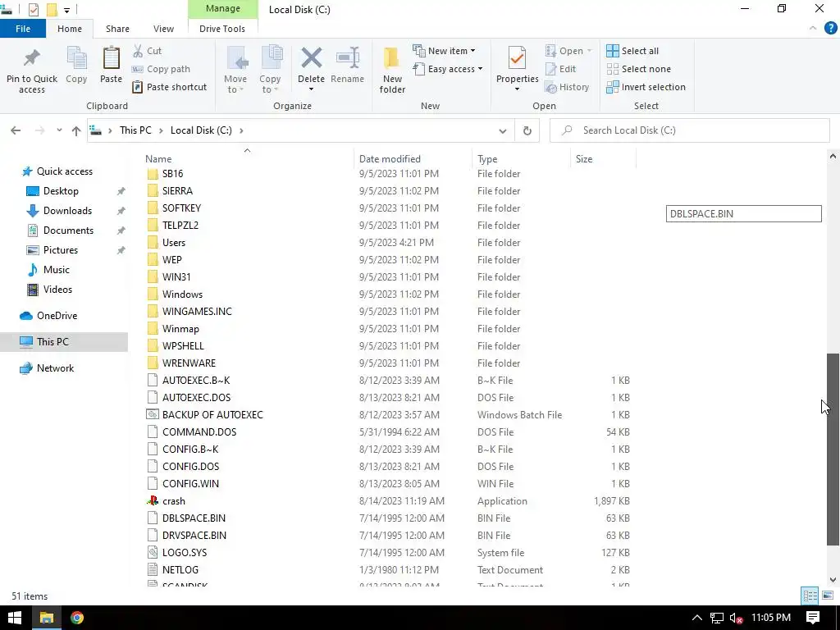Select Network in navigation pane
The image size is (840, 630).
coord(55,368)
